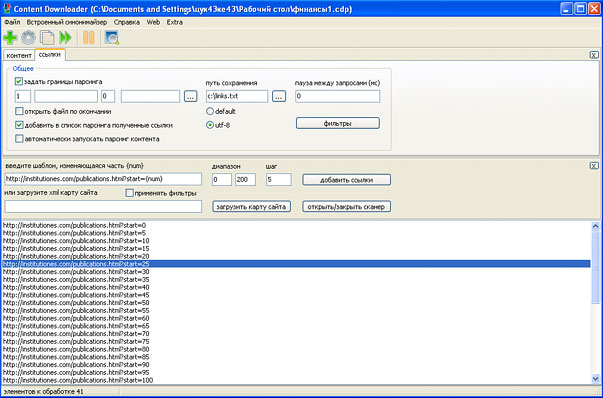The image size is (603, 398).
Task: Click открыть/закрыть сканер button
Action: tap(346, 206)
